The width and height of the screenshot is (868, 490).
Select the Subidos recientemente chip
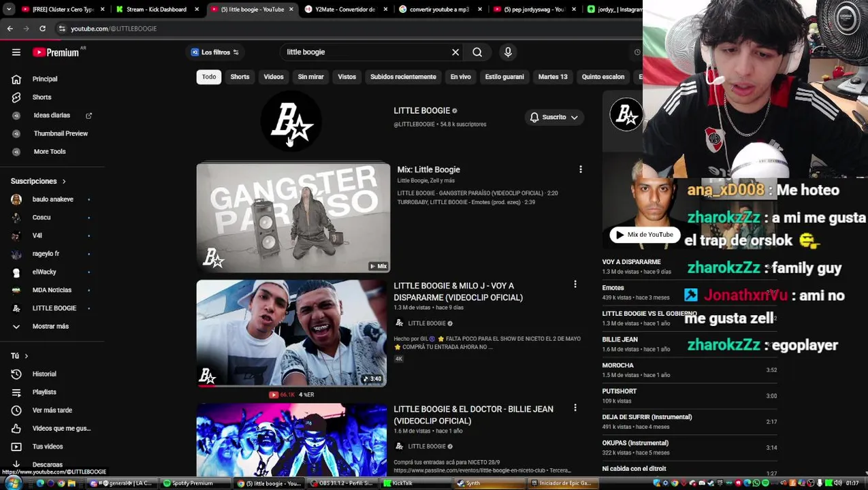pyautogui.click(x=403, y=77)
